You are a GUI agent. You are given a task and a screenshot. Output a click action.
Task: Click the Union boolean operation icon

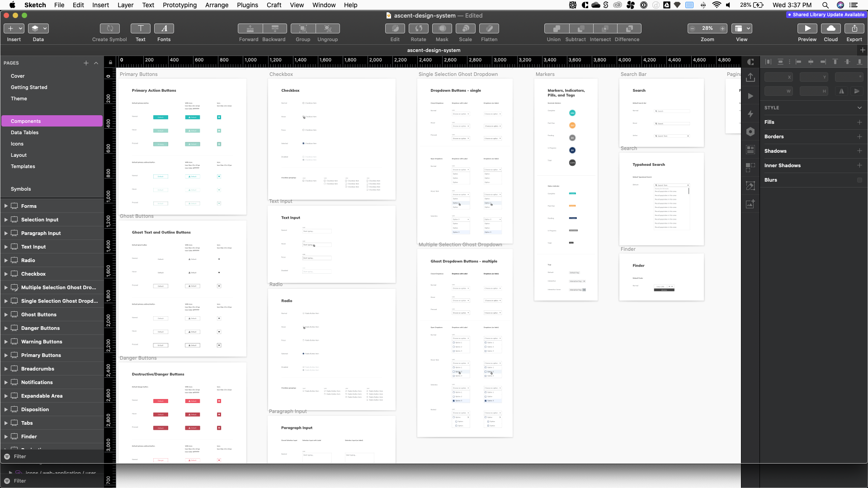point(557,28)
